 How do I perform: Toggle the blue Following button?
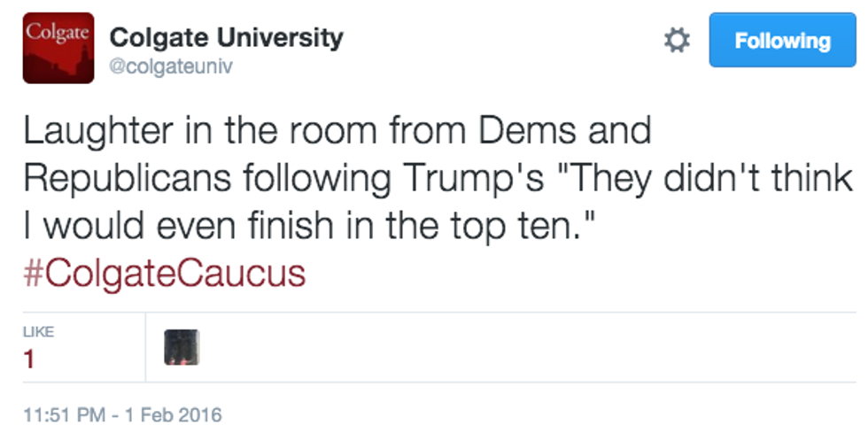coord(783,41)
